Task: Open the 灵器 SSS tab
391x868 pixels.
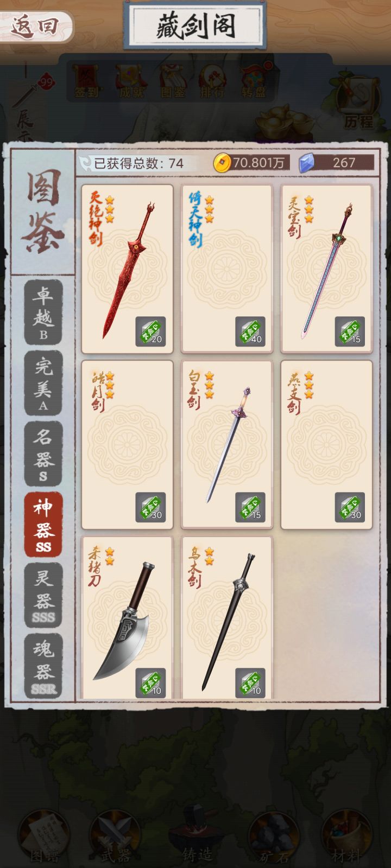Action: 43,595
